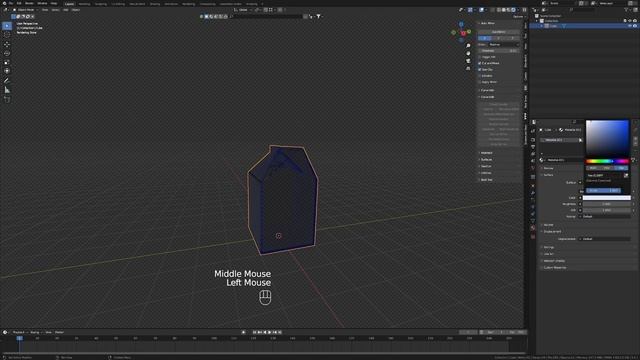Click the View menu in timeline header

(x=48, y=332)
